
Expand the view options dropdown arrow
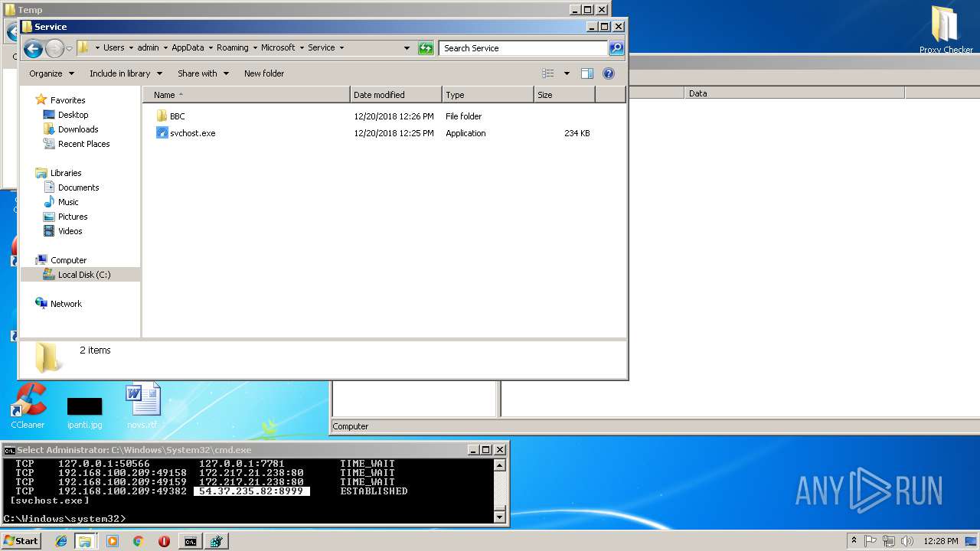(x=567, y=73)
